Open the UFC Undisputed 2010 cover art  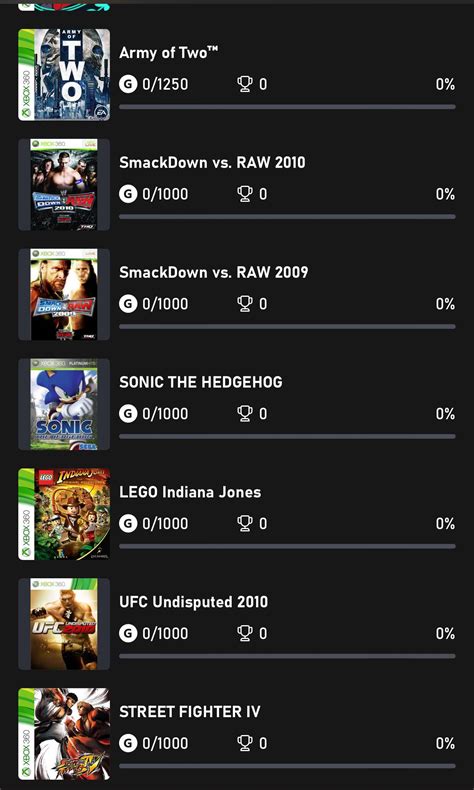click(x=64, y=624)
